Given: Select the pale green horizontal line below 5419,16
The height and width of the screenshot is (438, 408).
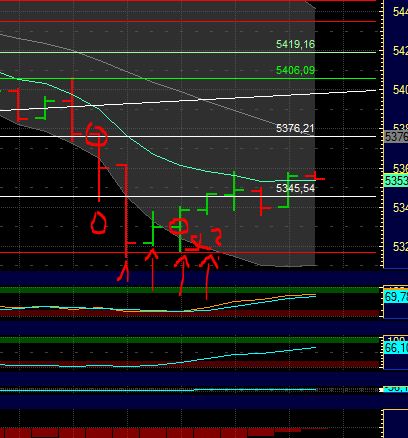Looking at the screenshot, I should coord(188,52).
